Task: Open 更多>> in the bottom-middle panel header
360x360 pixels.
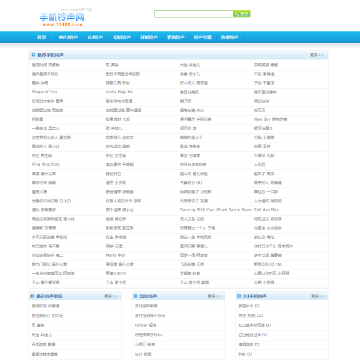Action: 214,296
